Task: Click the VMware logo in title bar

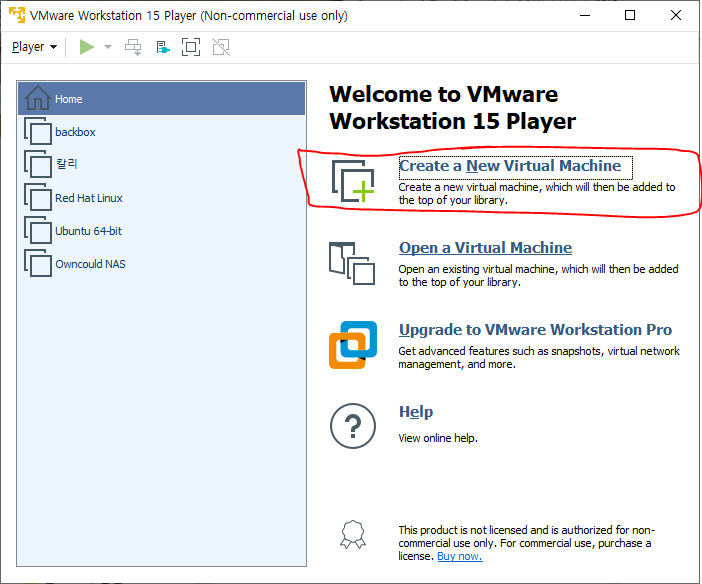Action: [x=17, y=15]
